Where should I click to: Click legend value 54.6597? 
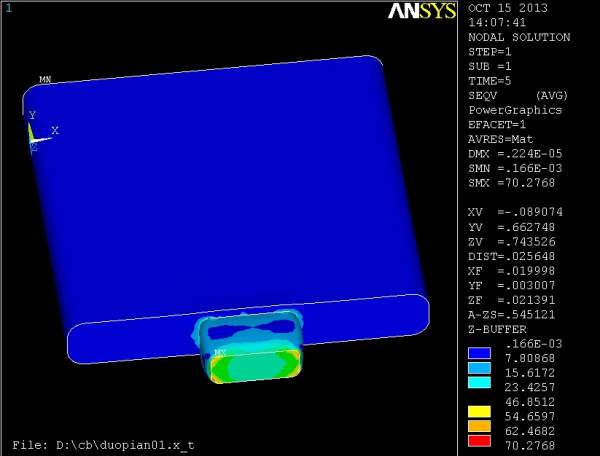pos(530,417)
